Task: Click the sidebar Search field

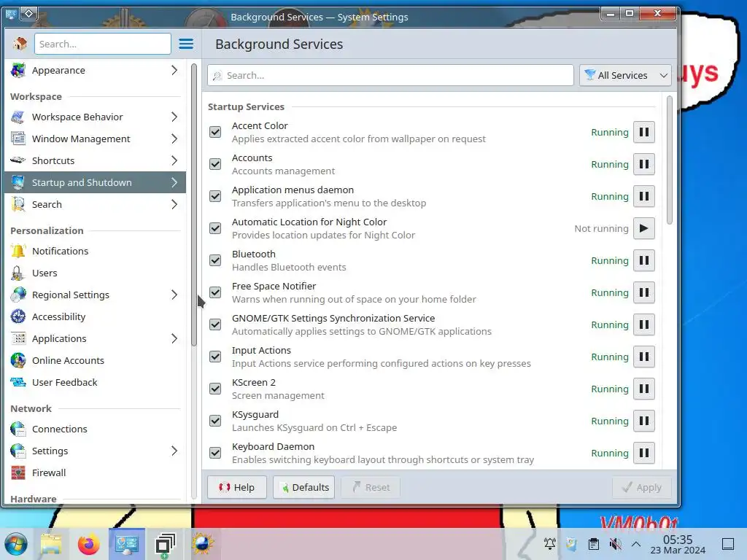Action: pyautogui.click(x=102, y=44)
